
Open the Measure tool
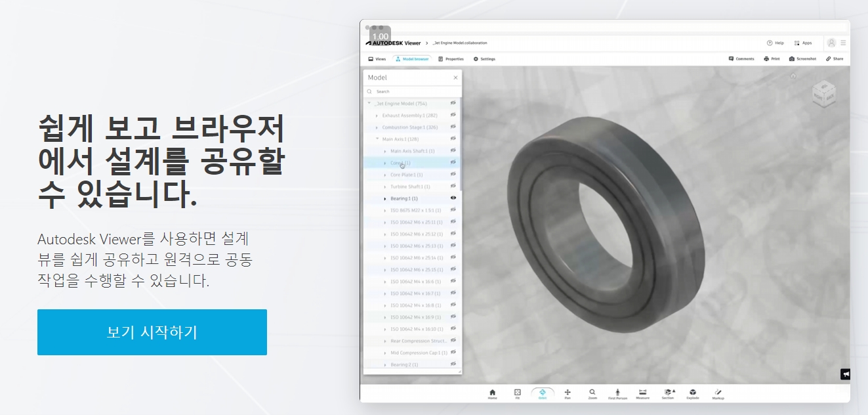[643, 394]
